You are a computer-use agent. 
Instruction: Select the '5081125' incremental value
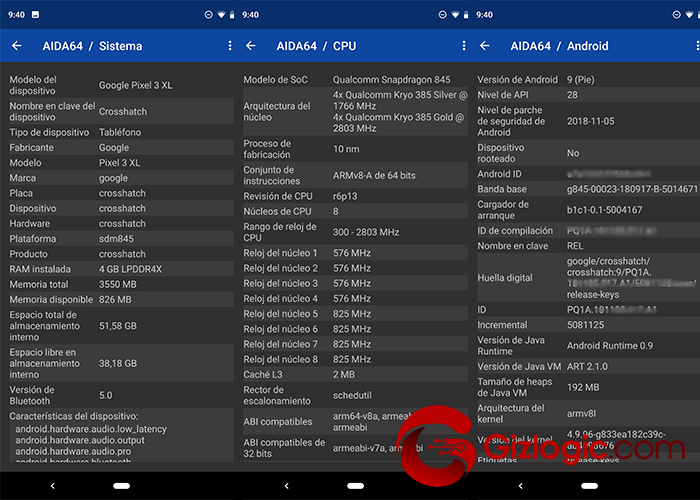coord(585,325)
